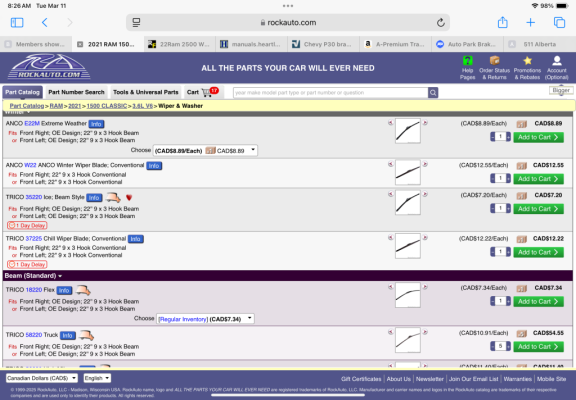Show Safari sidebar icon
This screenshot has width=576, height=400.
(17, 23)
